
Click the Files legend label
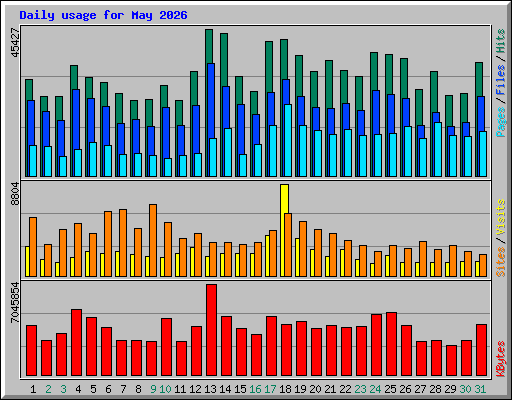point(501,80)
